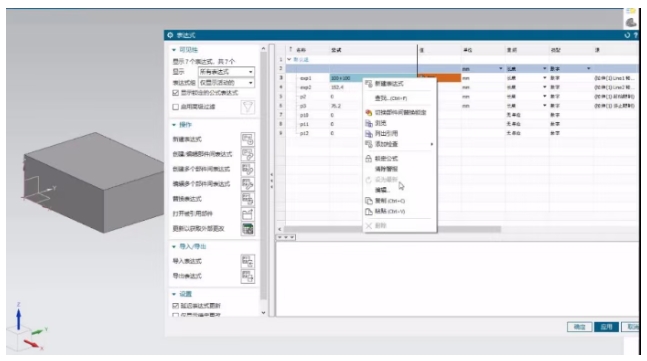Click the 导入表达式 label

(x=187, y=261)
